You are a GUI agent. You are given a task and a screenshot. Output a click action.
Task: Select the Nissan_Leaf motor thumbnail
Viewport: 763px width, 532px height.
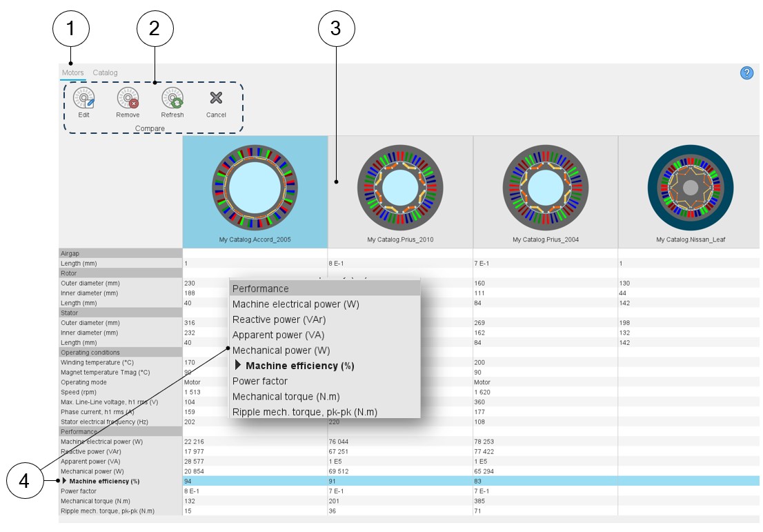(690, 187)
